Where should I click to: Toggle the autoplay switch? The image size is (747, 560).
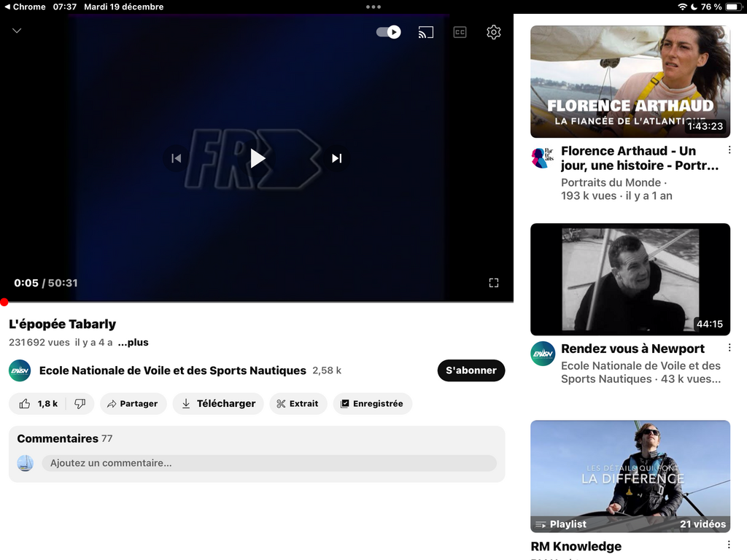click(388, 32)
